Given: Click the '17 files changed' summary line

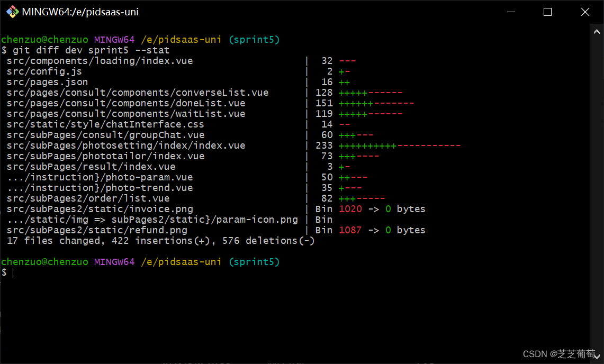Looking at the screenshot, I should click(160, 241).
